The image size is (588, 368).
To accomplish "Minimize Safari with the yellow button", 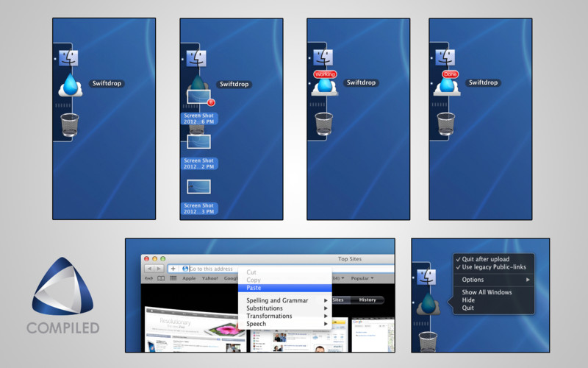I will (x=154, y=259).
